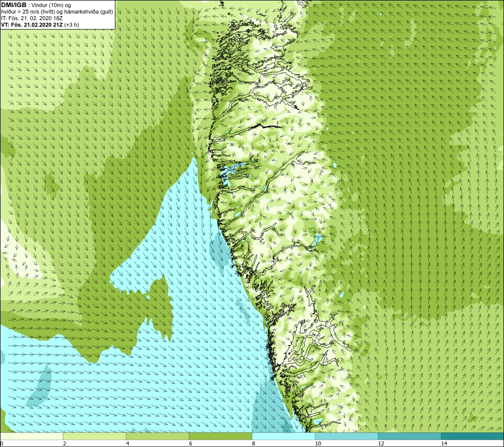Click the 8–10 m/s light cyan swatch
504x447 pixels.
click(x=283, y=436)
